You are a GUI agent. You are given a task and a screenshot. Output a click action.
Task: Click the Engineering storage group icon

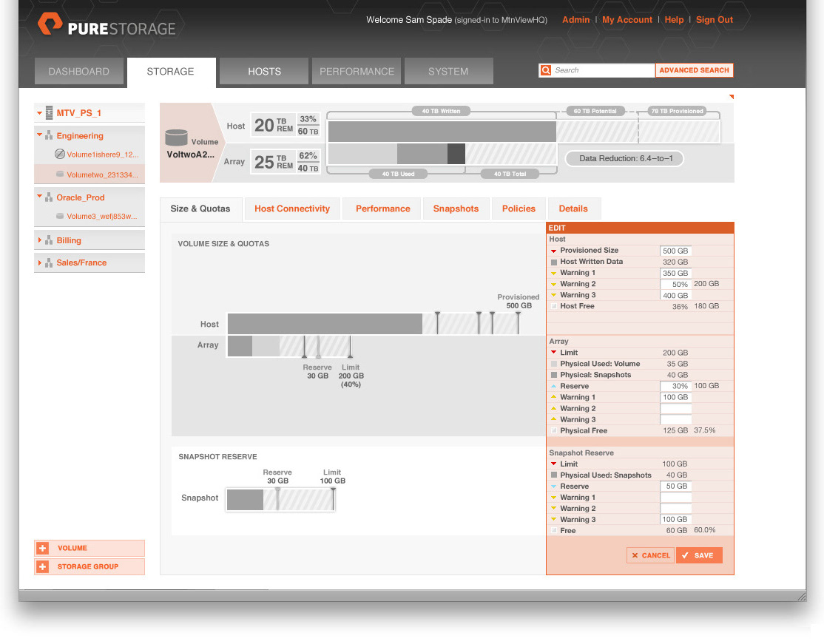pos(49,135)
